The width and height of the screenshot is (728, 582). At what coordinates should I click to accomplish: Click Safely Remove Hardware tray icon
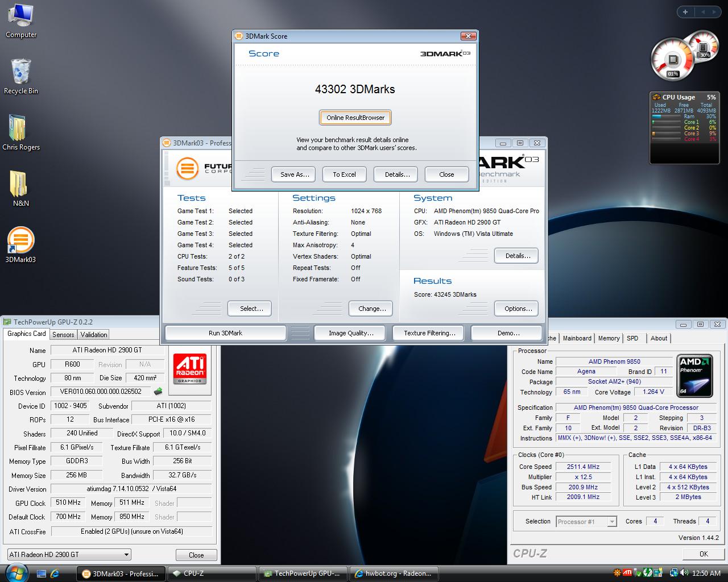pos(637,573)
